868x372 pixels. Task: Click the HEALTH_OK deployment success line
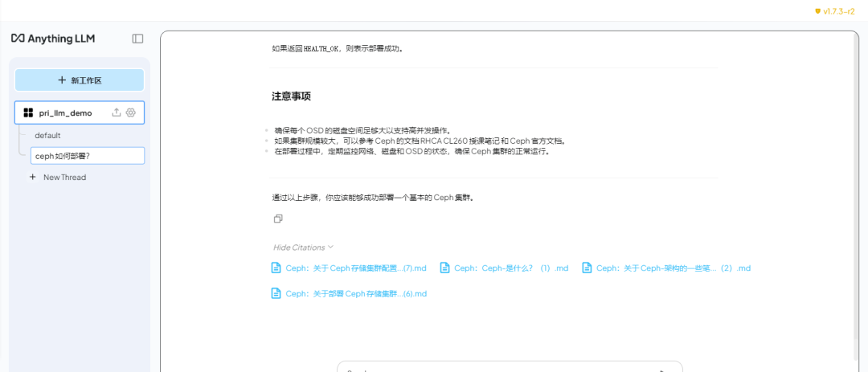tap(338, 48)
